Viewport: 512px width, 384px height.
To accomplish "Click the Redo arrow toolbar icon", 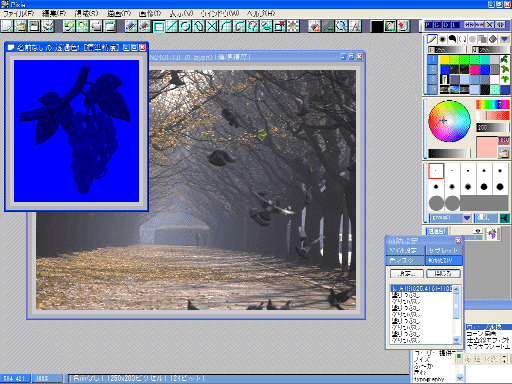I will point(82,26).
